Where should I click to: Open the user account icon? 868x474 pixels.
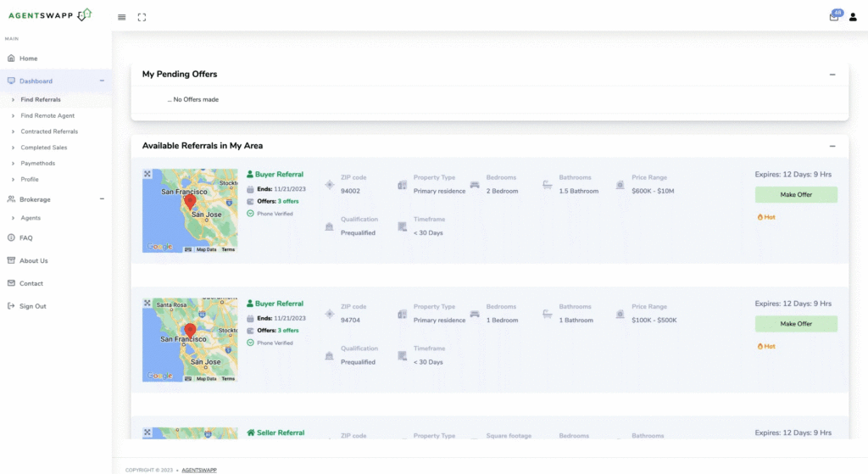[853, 17]
